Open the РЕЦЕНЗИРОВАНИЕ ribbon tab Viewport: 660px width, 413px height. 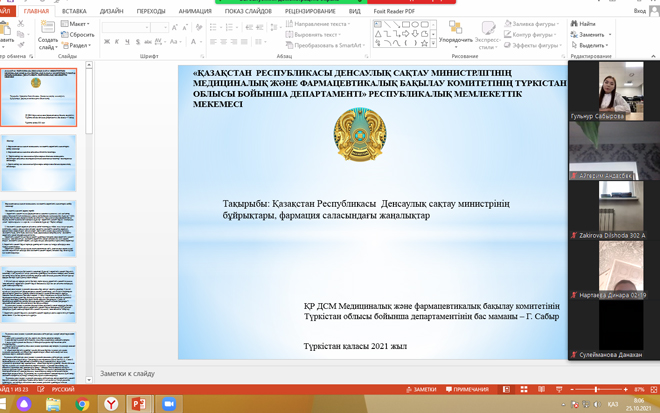pyautogui.click(x=310, y=11)
